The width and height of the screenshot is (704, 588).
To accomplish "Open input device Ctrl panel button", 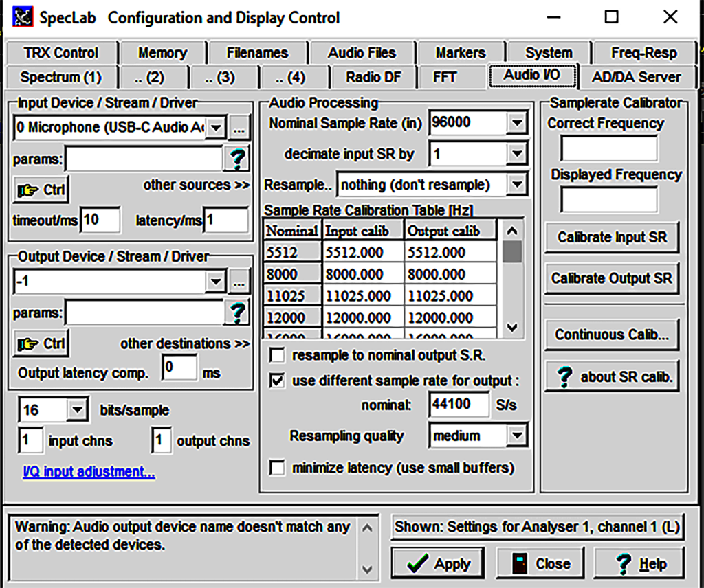I will pyautogui.click(x=41, y=190).
